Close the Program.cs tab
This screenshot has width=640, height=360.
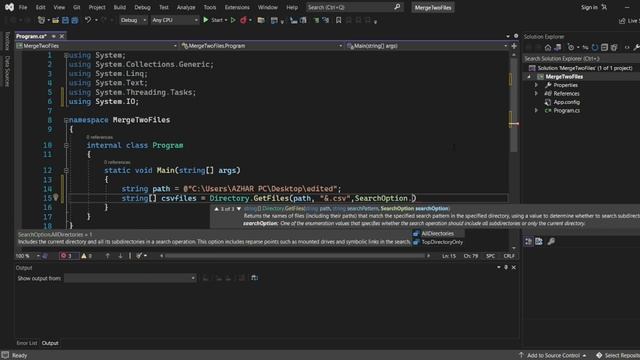(62, 36)
